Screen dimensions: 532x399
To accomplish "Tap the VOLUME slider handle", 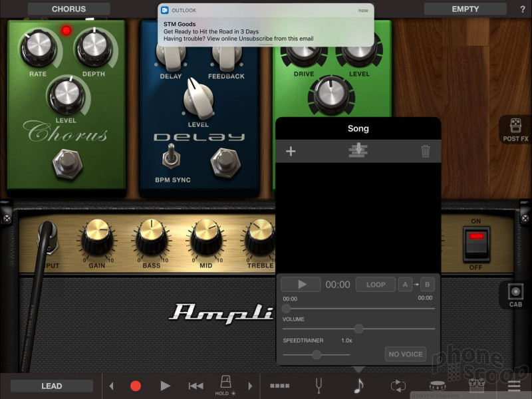I will [x=358, y=329].
